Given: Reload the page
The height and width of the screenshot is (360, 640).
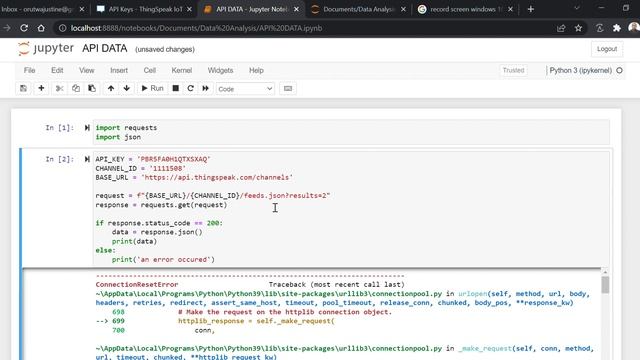Looking at the screenshot, I should (24, 28).
